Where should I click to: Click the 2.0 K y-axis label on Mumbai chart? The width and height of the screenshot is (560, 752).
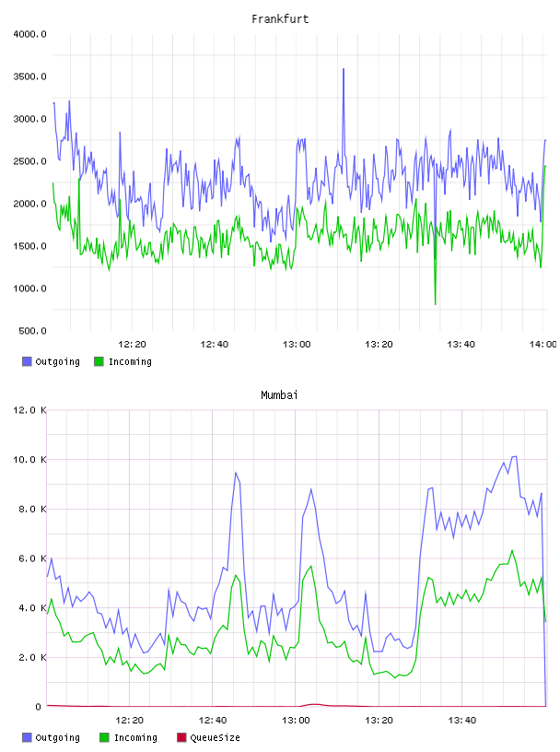coord(32,657)
